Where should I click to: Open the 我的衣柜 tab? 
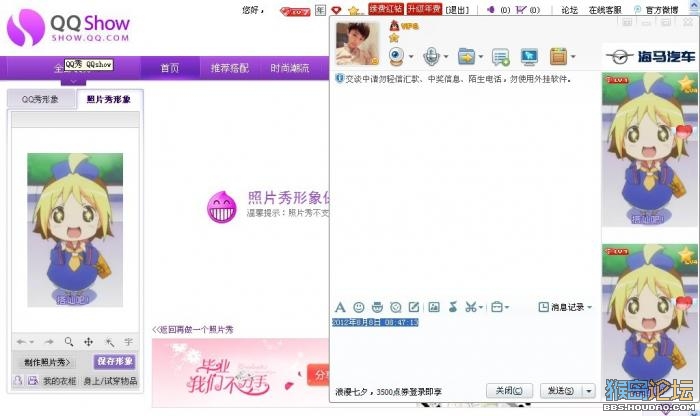(59, 381)
